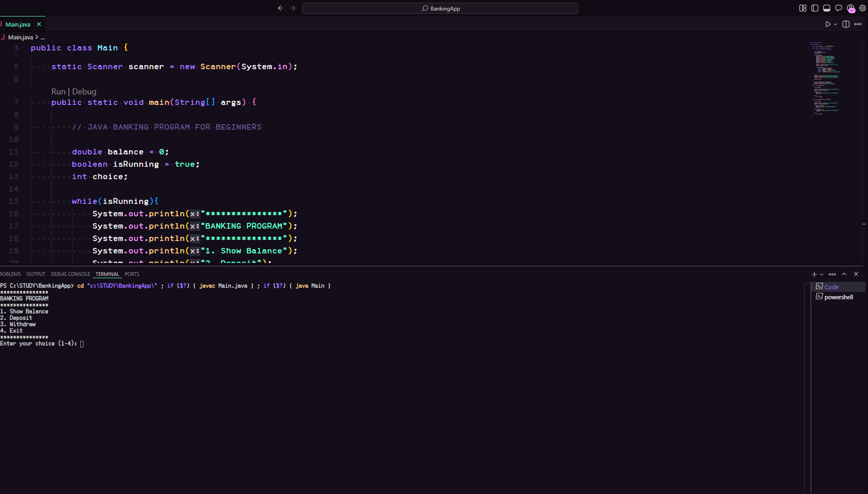Click inside the BankingApp search box

pos(440,8)
